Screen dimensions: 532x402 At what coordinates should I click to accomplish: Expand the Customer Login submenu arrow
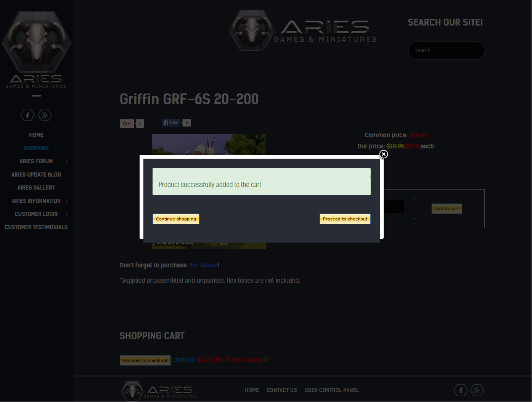pos(67,214)
